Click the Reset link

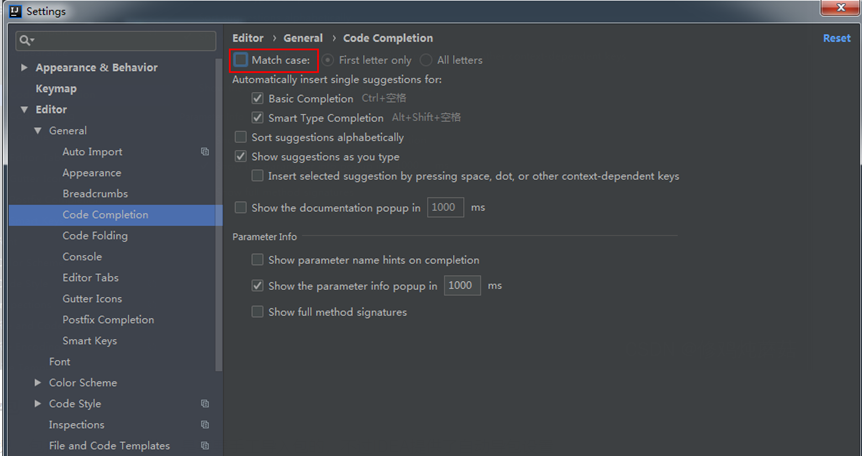pos(837,38)
